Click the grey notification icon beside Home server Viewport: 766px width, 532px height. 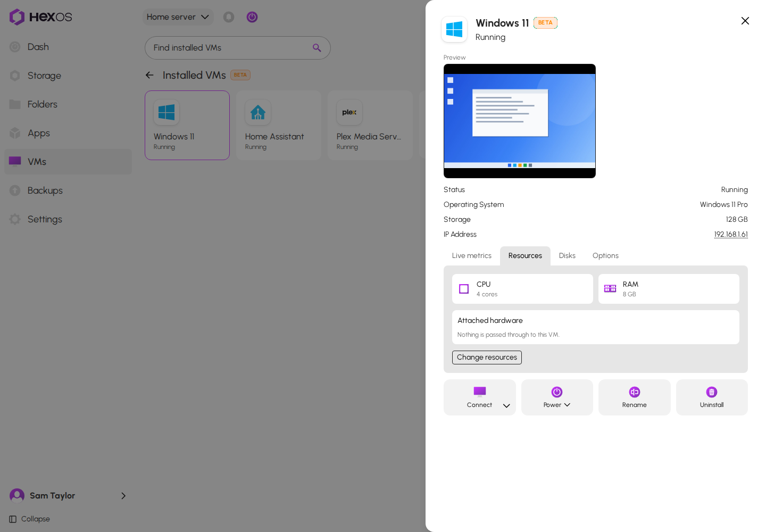click(229, 17)
